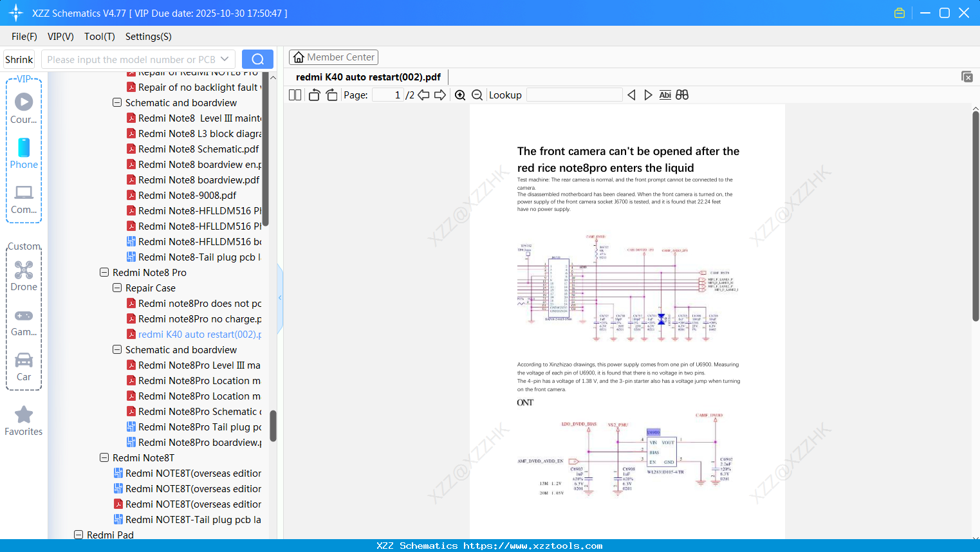
Task: Collapse the Redmi Note8T node
Action: coord(104,458)
